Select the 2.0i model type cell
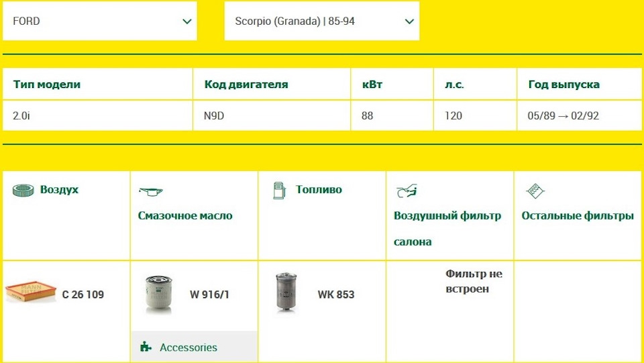644x363 pixels. point(98,116)
